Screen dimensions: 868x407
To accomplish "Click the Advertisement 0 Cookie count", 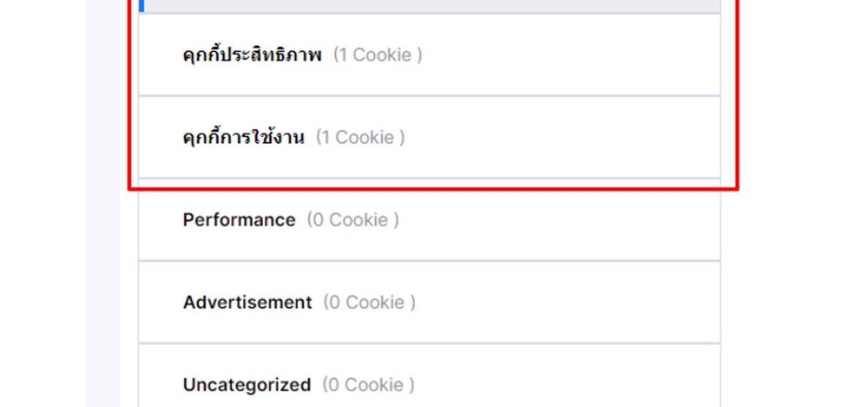I will point(369,302).
